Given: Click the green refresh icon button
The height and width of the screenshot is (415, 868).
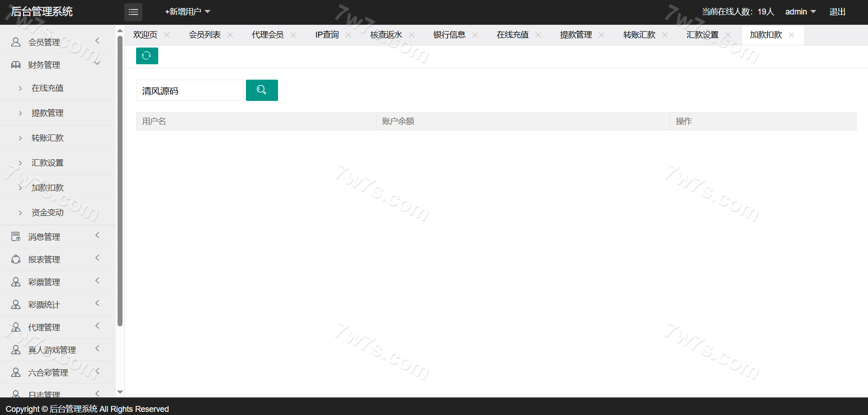Looking at the screenshot, I should (x=147, y=56).
